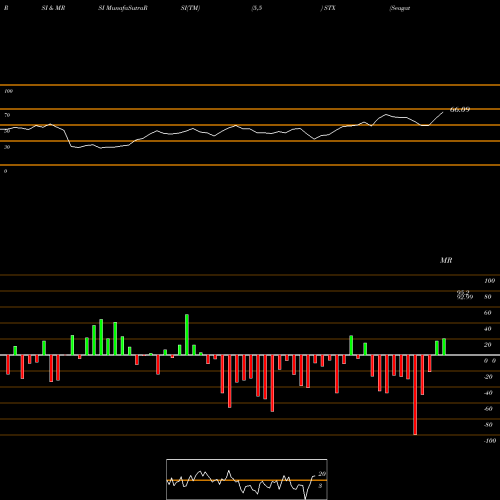Image resolution: width=500 pixels, height=500 pixels.
Task: Click the 66.09 RSI value label
Action: [460, 109]
